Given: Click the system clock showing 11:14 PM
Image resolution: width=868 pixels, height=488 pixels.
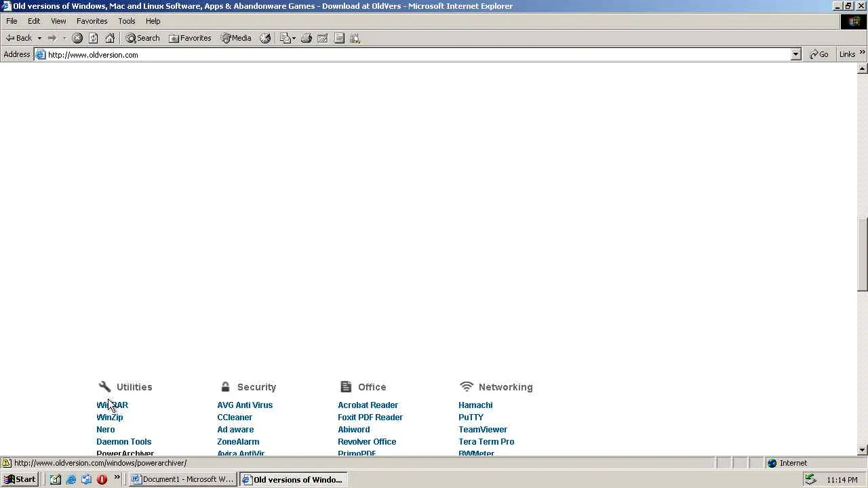Looking at the screenshot, I should coord(842,480).
